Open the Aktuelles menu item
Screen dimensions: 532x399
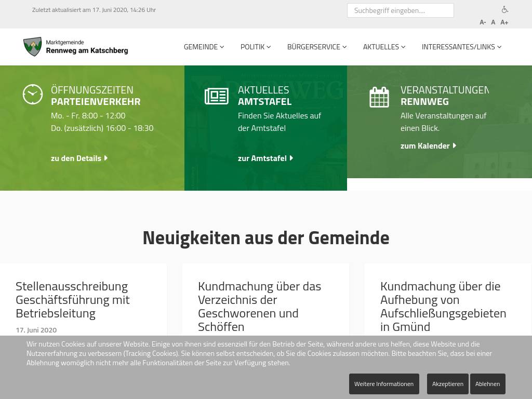click(384, 47)
